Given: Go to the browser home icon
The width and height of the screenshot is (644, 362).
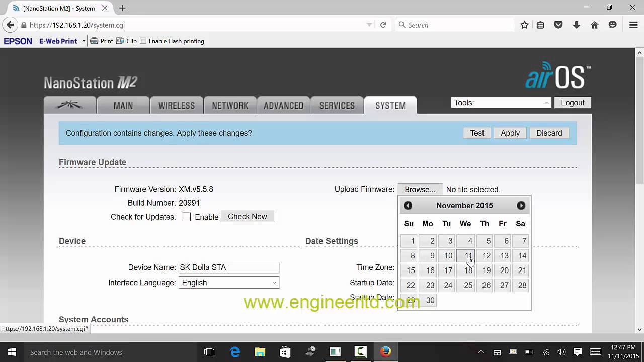Looking at the screenshot, I should pyautogui.click(x=595, y=25).
